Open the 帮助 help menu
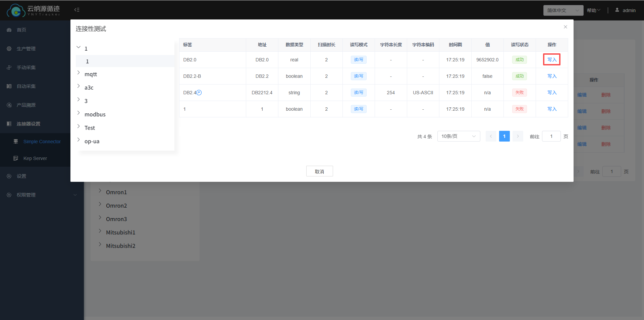Viewport: 644px width, 320px height. tap(593, 10)
